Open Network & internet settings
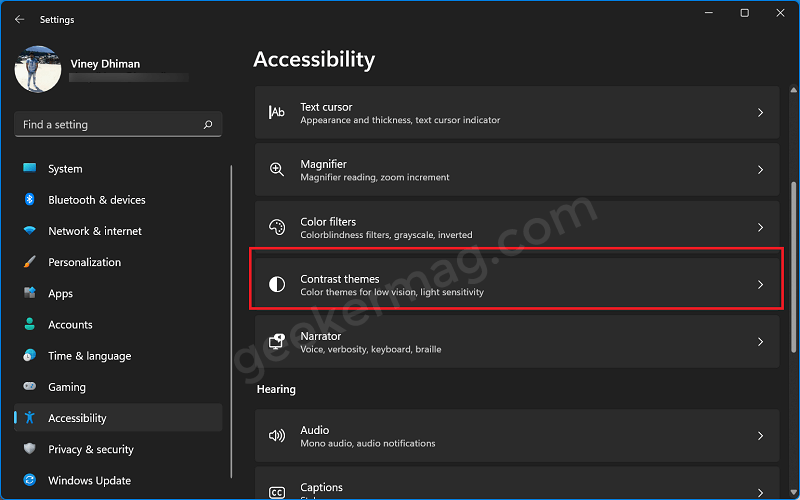This screenshot has height=500, width=800. [118, 231]
